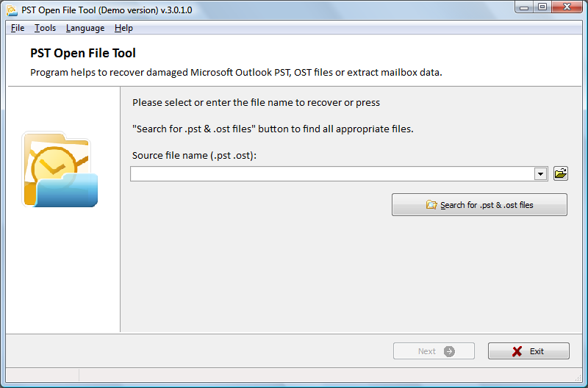The image size is (588, 388).
Task: Click the application icon in the title bar
Action: coord(12,10)
